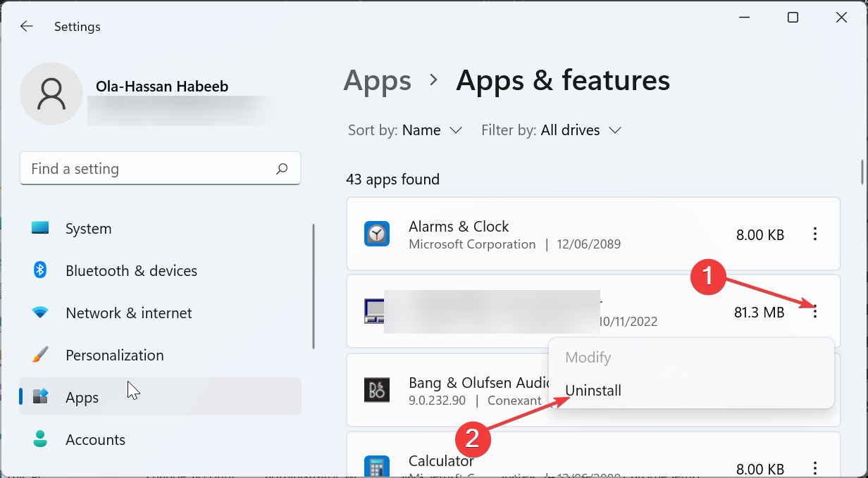Open the three-dot menu for Alarms & Clock
Screen dimensions: 868x478
815,234
